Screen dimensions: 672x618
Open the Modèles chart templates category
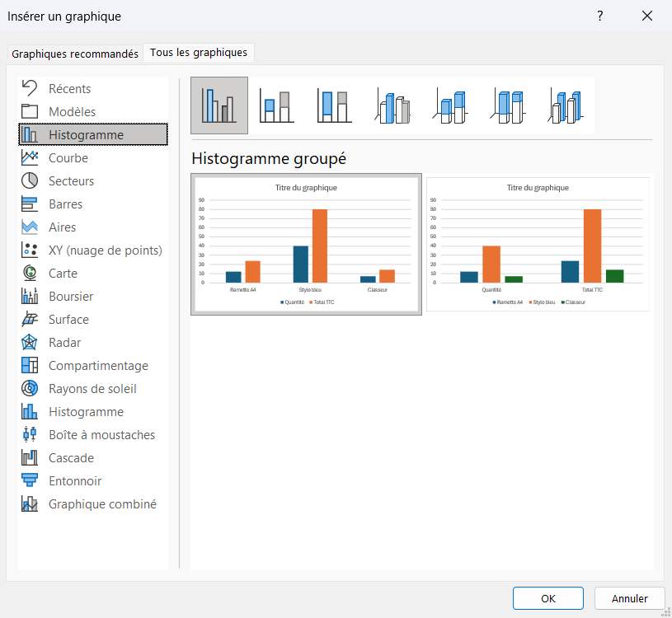click(93, 112)
